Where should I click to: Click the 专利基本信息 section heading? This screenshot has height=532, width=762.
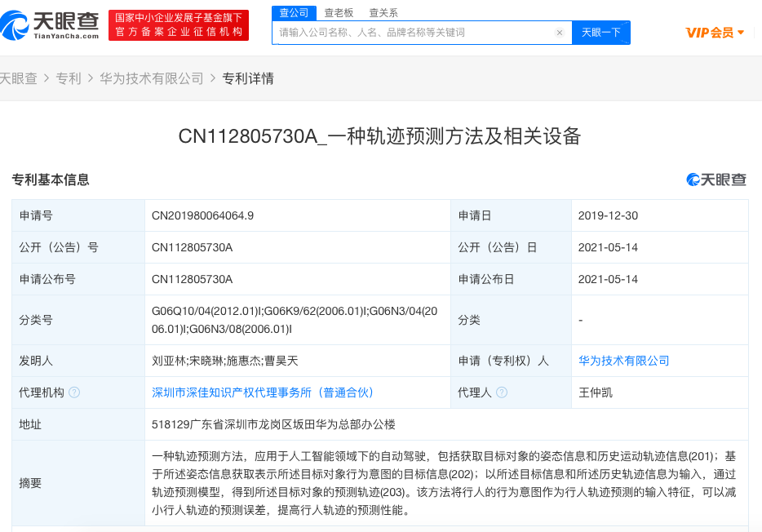tap(51, 180)
